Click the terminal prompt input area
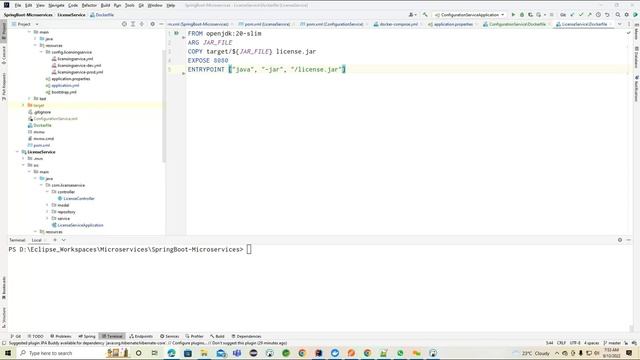This screenshot has width=640, height=360. [249, 249]
